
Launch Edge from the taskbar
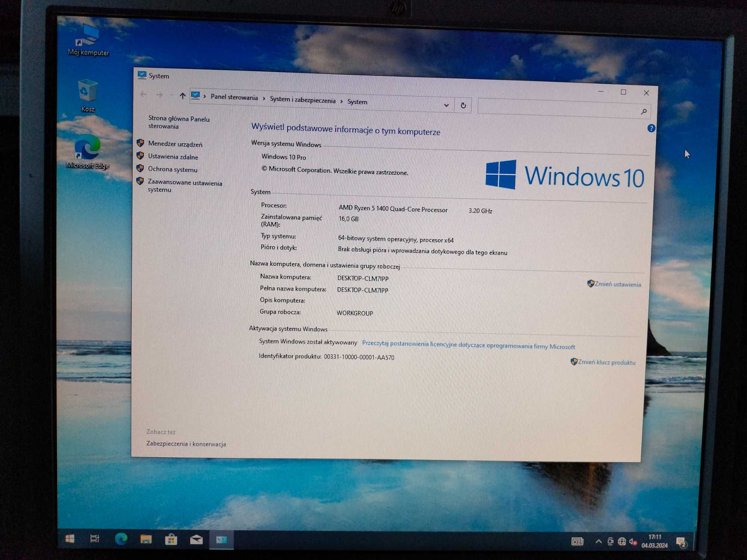(x=121, y=539)
